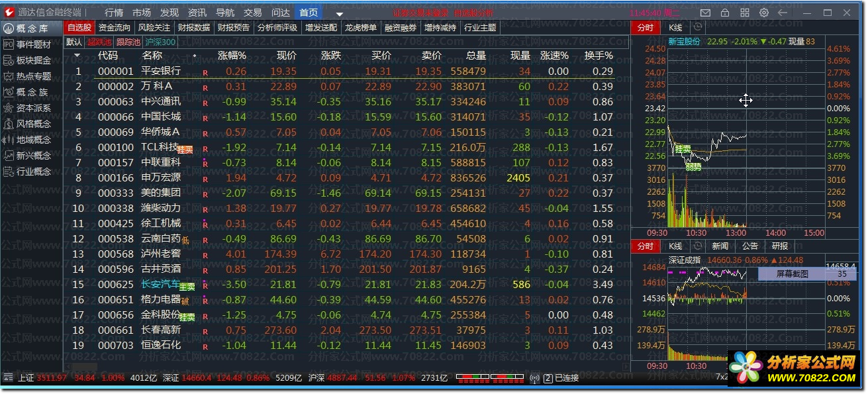The width and height of the screenshot is (868, 394).
Task: Click the market breadth bar indicator in status bar
Action: click(x=489, y=378)
